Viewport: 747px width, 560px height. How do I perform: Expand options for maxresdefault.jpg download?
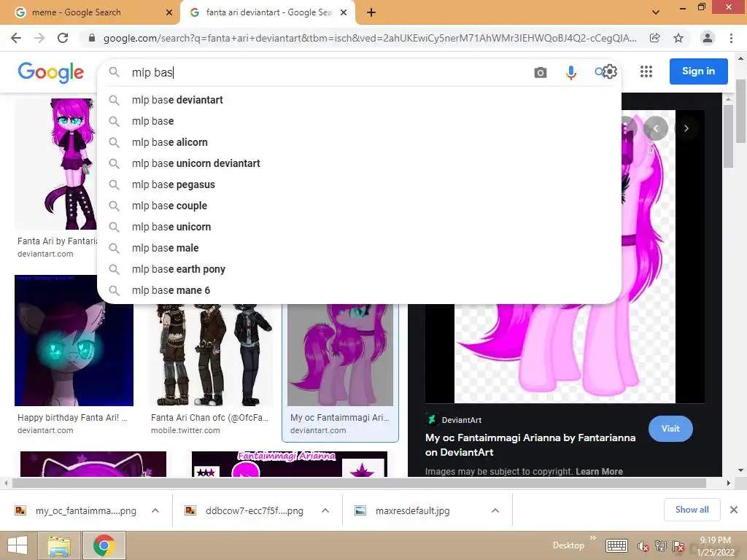[x=495, y=510]
